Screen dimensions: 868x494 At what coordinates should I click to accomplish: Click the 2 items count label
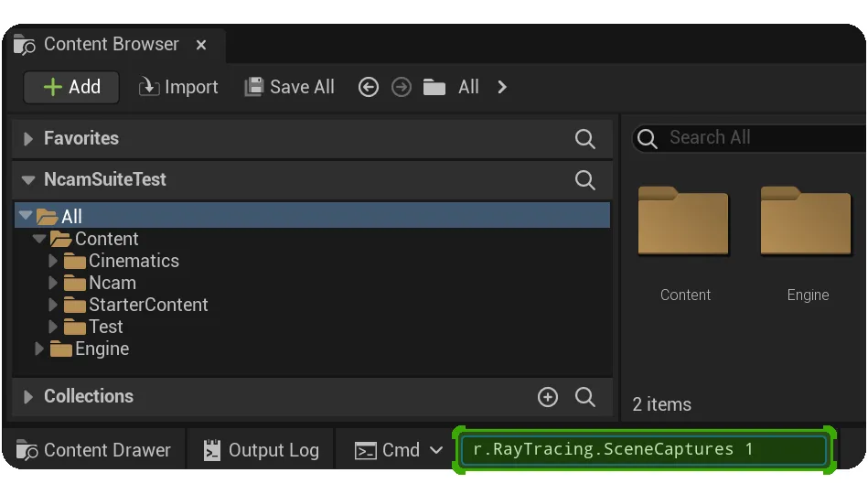(x=661, y=404)
